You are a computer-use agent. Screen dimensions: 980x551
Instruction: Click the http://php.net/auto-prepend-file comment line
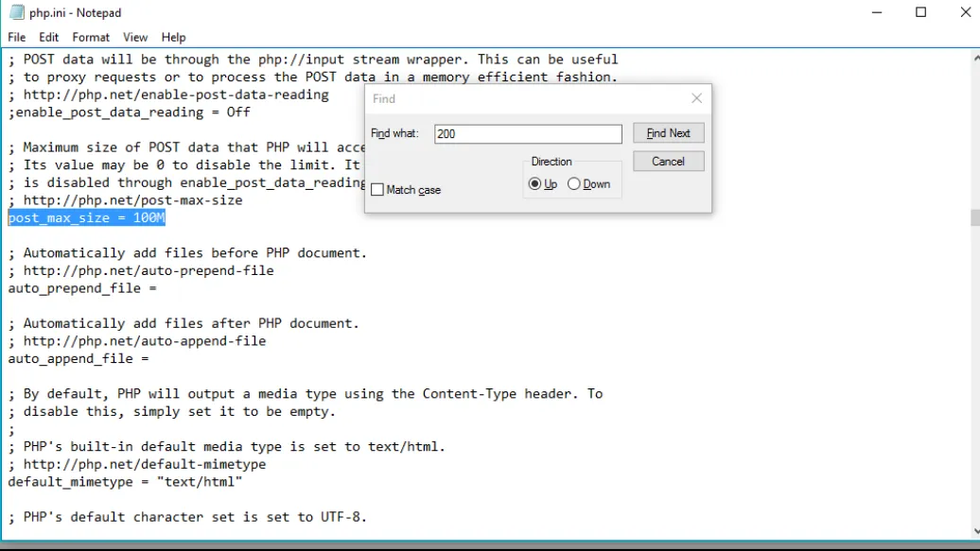[141, 271]
